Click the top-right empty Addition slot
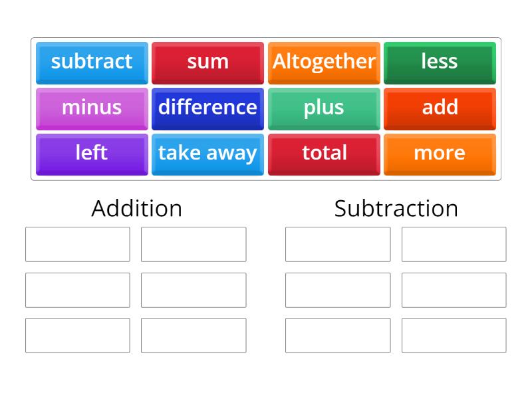 pyautogui.click(x=194, y=244)
